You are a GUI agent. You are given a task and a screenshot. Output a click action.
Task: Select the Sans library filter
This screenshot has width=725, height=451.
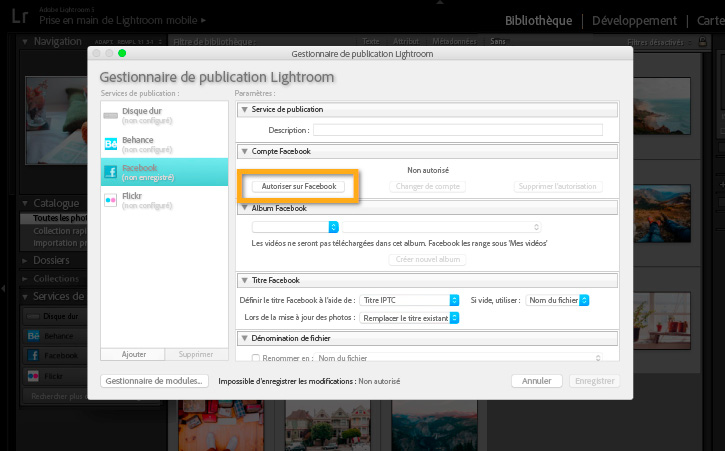pos(498,42)
